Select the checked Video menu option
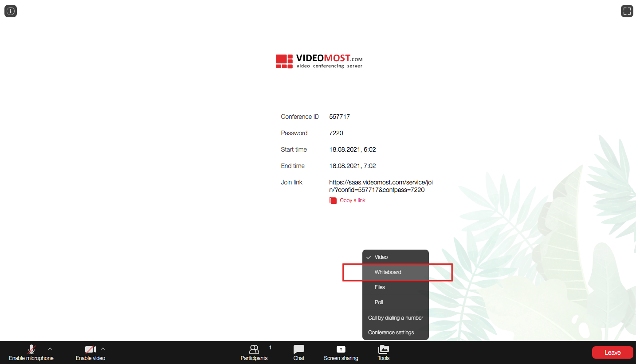This screenshot has height=364, width=636. 381,257
